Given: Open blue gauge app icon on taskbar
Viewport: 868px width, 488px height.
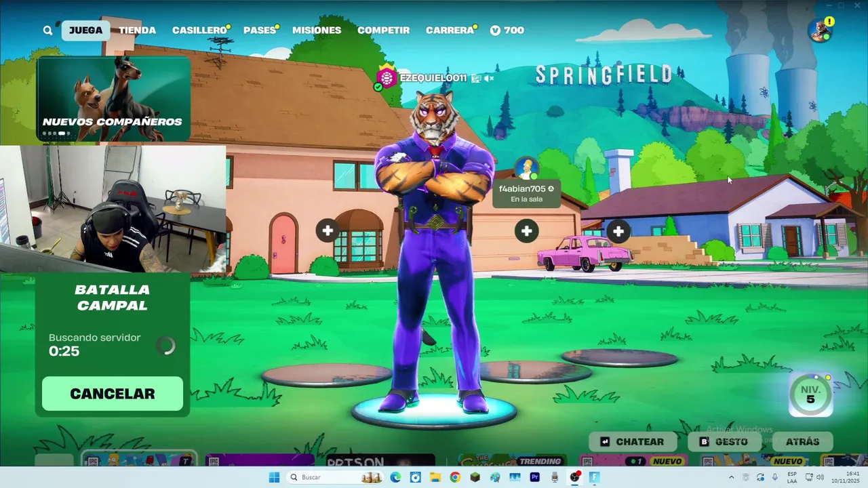Looking at the screenshot, I should click(x=416, y=477).
